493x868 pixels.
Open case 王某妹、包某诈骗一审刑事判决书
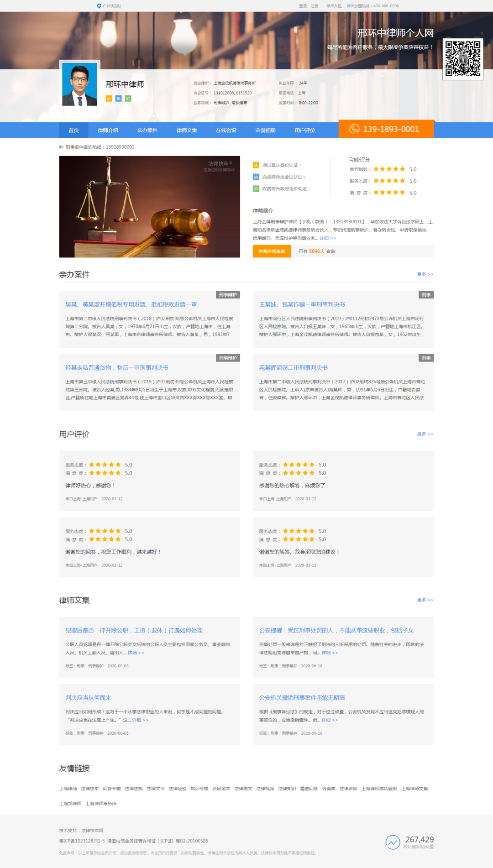(x=302, y=304)
